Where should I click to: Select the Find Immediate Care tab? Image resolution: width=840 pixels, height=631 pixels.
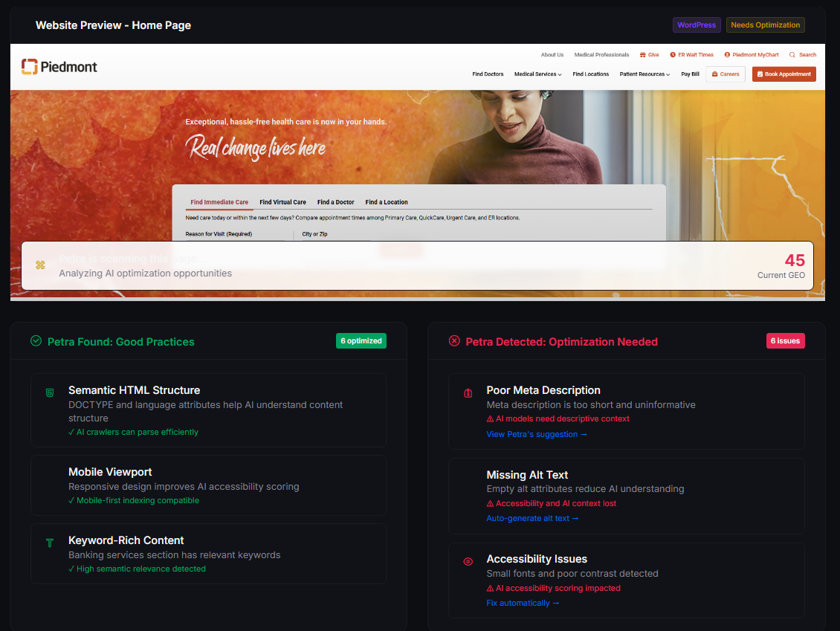click(219, 202)
